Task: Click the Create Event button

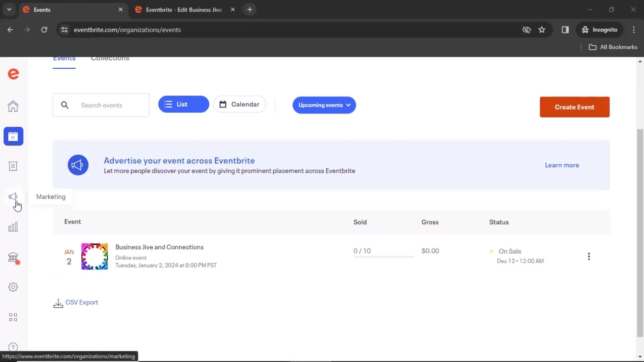Action: 575,107
